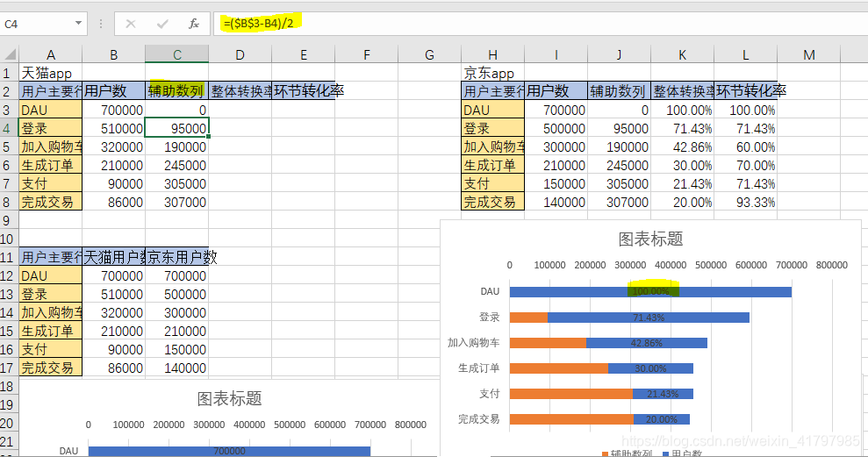This screenshot has width=868, height=457.
Task: Click the cancel (X) formula bar icon
Action: pos(131,24)
